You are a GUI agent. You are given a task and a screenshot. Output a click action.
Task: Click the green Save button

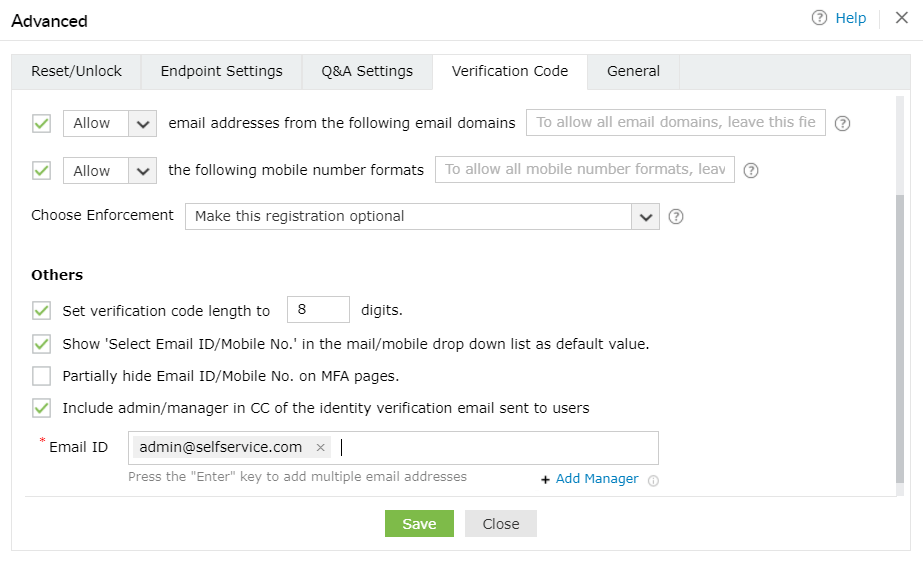pyautogui.click(x=419, y=524)
